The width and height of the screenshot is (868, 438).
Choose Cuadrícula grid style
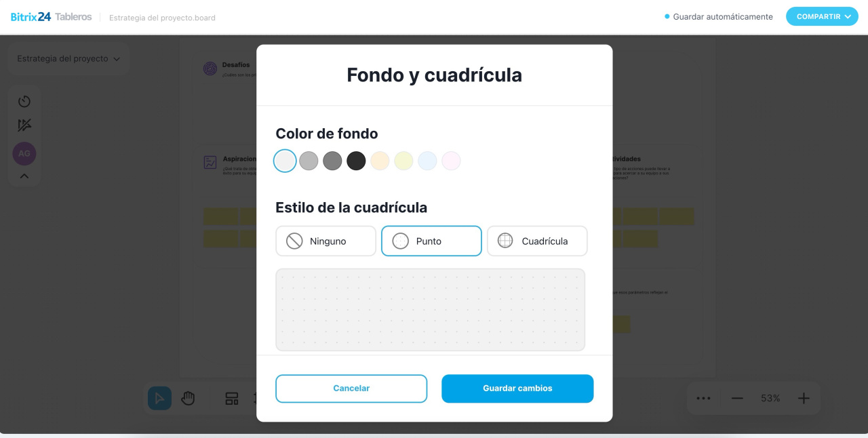coord(537,241)
